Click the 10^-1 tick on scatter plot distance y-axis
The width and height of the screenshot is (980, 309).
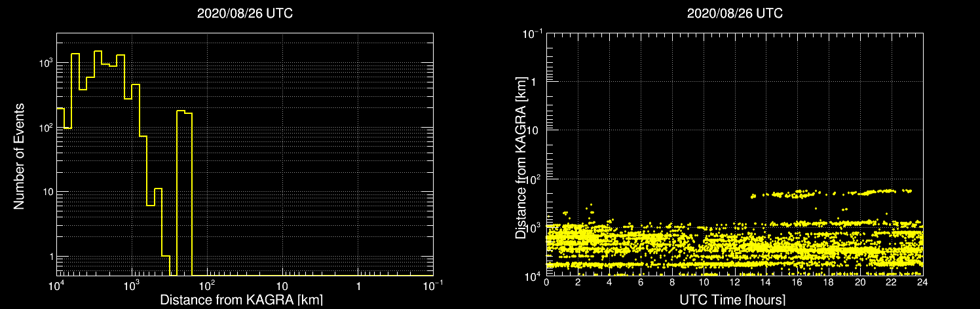[532, 35]
